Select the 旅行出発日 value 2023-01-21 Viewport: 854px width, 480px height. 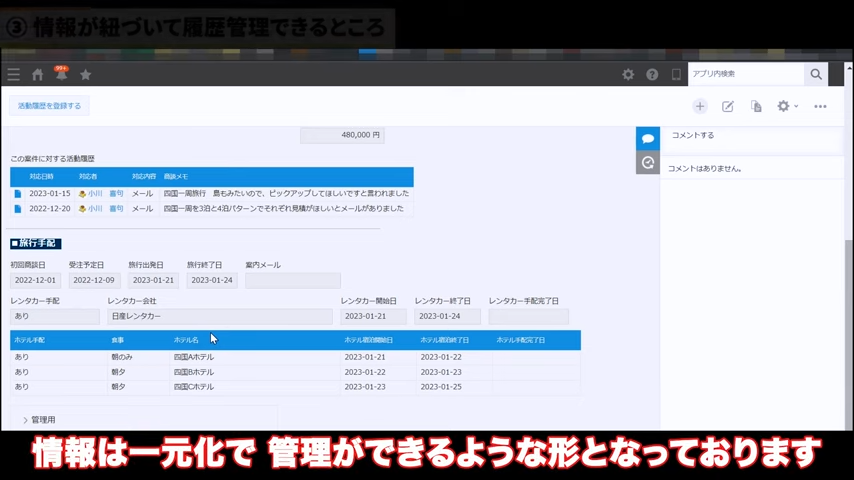(x=153, y=280)
